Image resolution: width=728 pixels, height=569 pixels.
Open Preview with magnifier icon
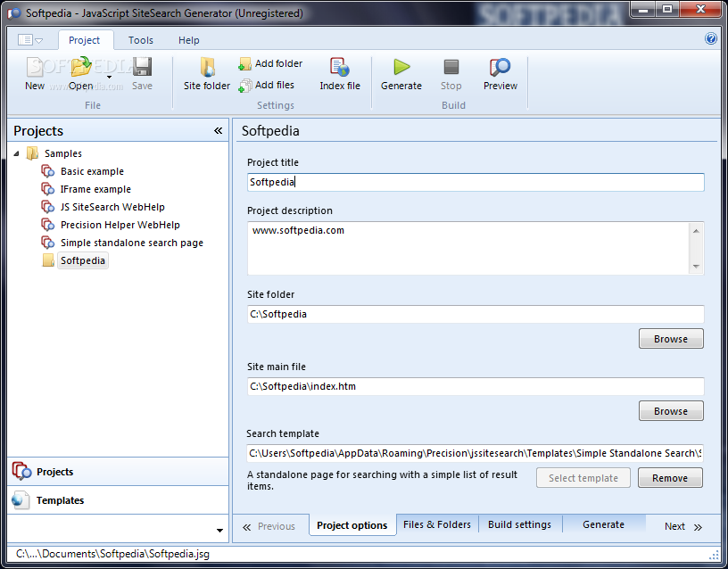500,67
